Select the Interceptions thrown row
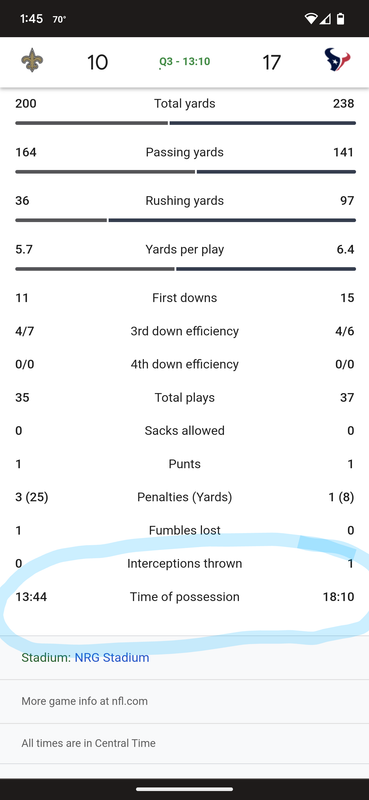This screenshot has height=800, width=369. 185,563
